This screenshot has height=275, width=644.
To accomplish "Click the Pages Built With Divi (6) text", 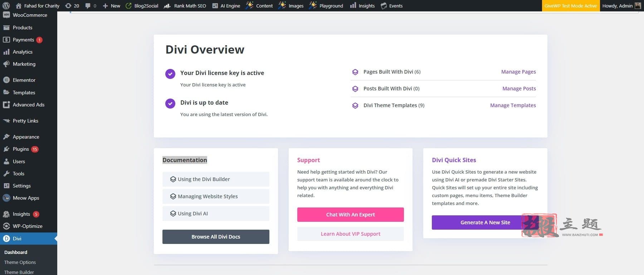I will [x=392, y=72].
